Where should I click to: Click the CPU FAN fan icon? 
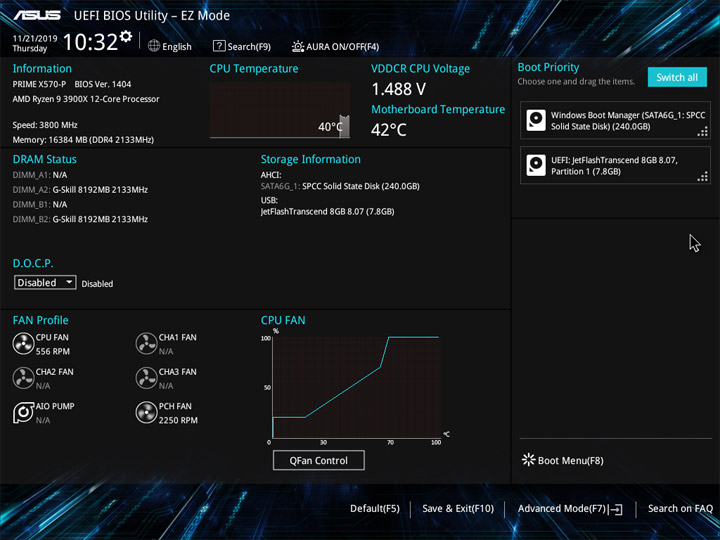pyautogui.click(x=23, y=344)
